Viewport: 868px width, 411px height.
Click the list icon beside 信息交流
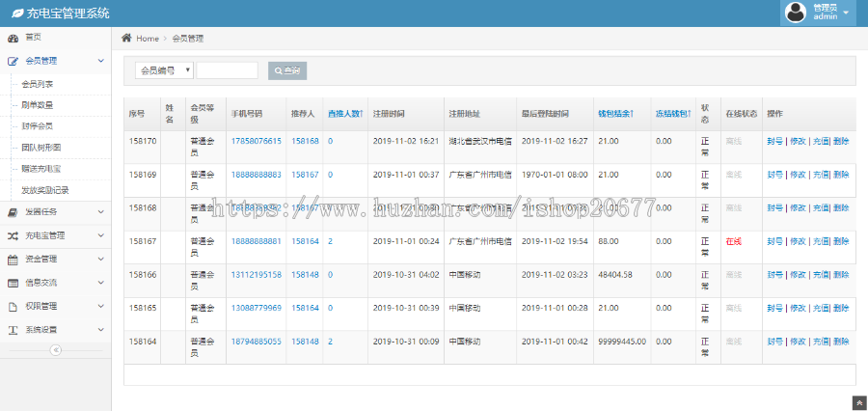click(13, 283)
